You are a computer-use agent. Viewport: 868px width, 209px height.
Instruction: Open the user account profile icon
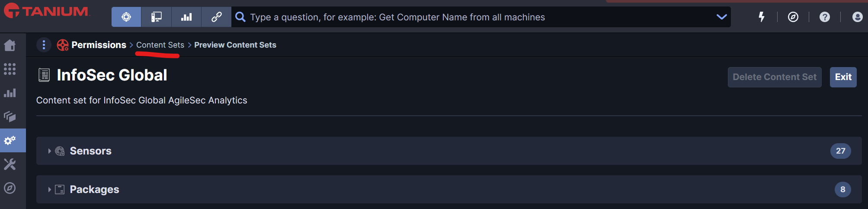tap(857, 17)
